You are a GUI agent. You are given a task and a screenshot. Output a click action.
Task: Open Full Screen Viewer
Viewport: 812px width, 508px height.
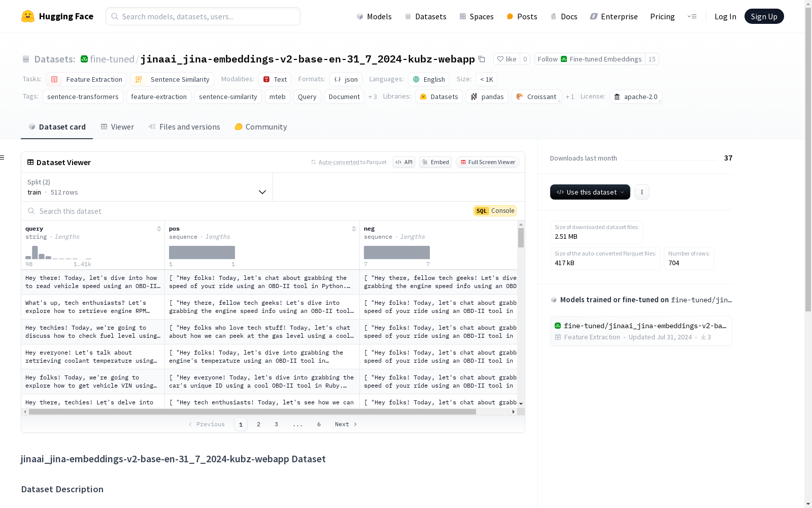(x=487, y=162)
